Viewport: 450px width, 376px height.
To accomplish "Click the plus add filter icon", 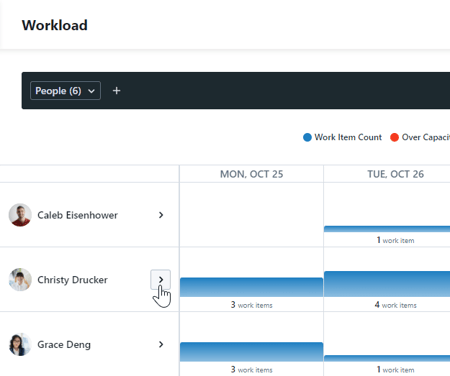I will click(x=116, y=91).
